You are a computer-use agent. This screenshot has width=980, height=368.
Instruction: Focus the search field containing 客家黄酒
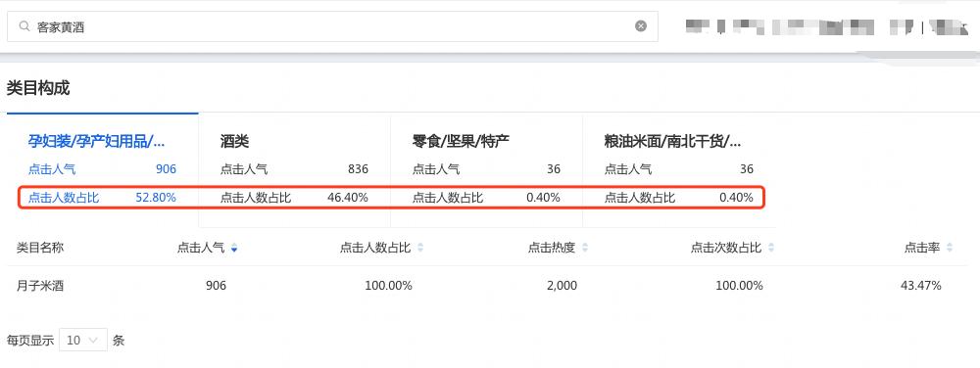pos(332,26)
